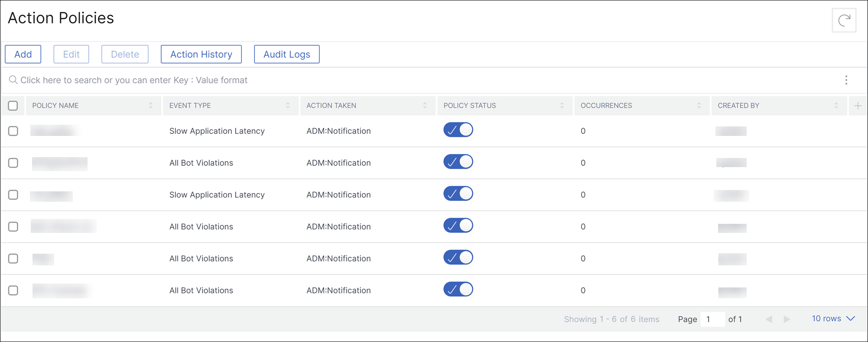Image resolution: width=868 pixels, height=342 pixels.
Task: Click the Add button
Action: (x=23, y=54)
